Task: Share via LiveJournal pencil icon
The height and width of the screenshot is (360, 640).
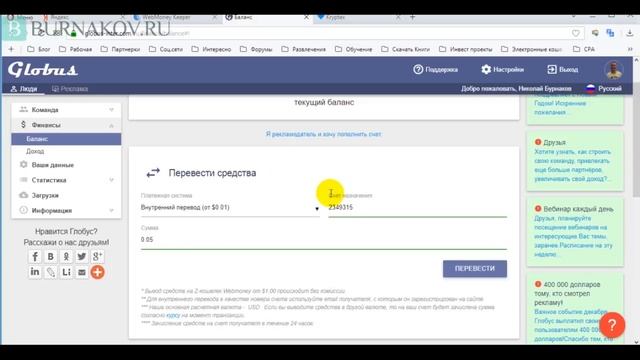Action: click(51, 272)
